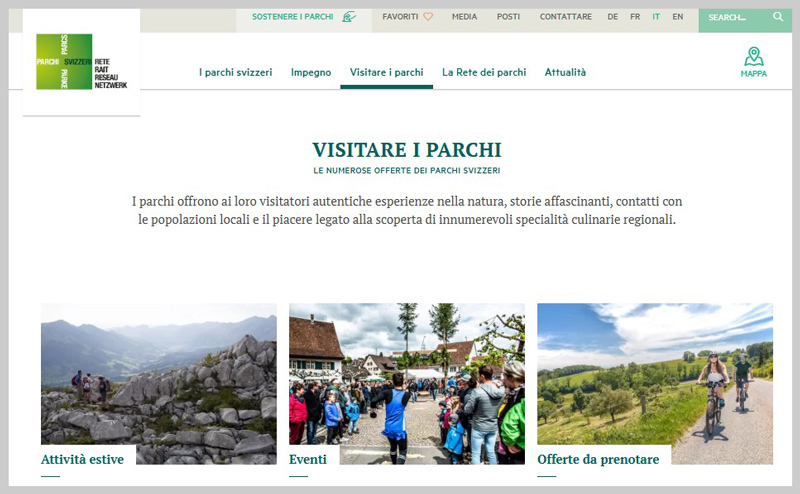Open the Posti link
800x494 pixels.
pyautogui.click(x=508, y=17)
